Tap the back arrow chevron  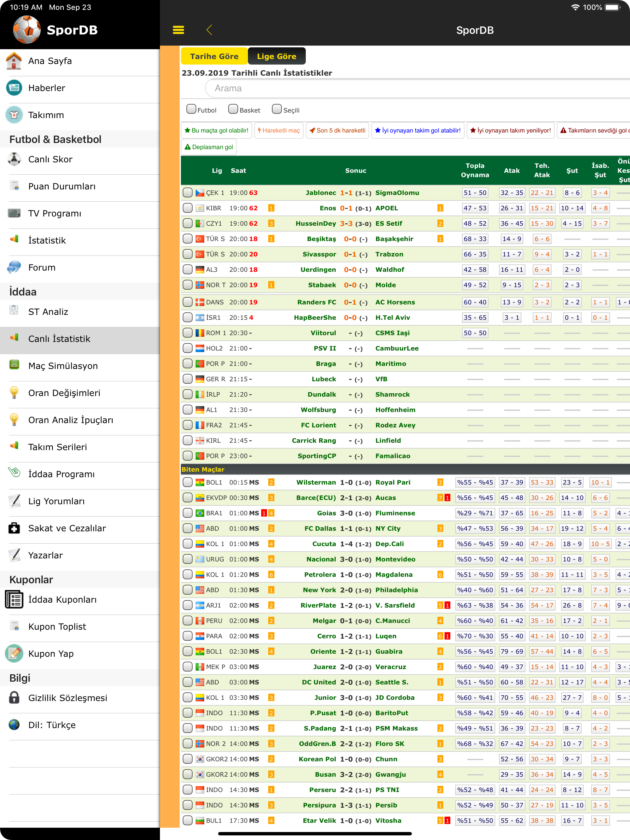(x=209, y=30)
